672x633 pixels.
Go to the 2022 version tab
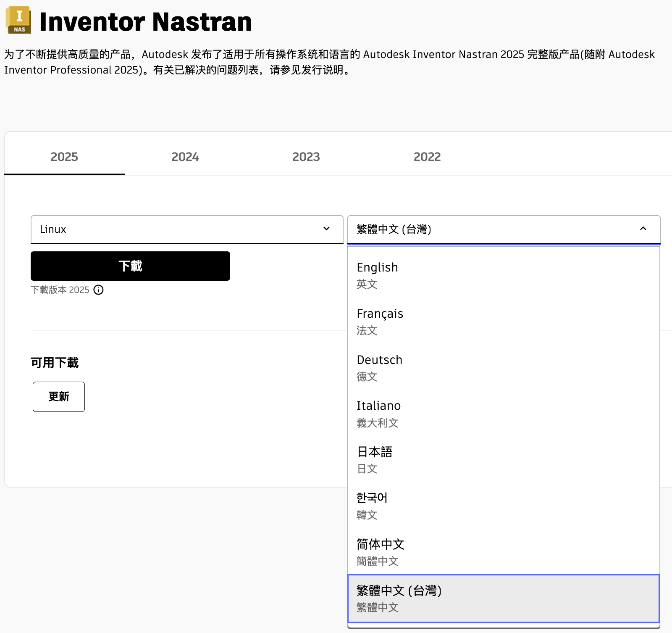tap(427, 157)
